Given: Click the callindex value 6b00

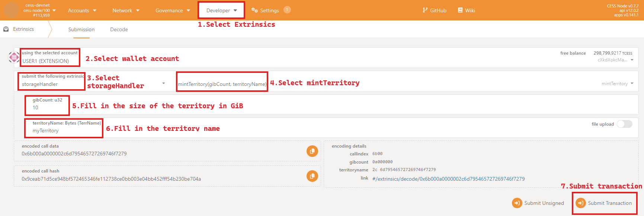Looking at the screenshot, I should click(377, 154).
